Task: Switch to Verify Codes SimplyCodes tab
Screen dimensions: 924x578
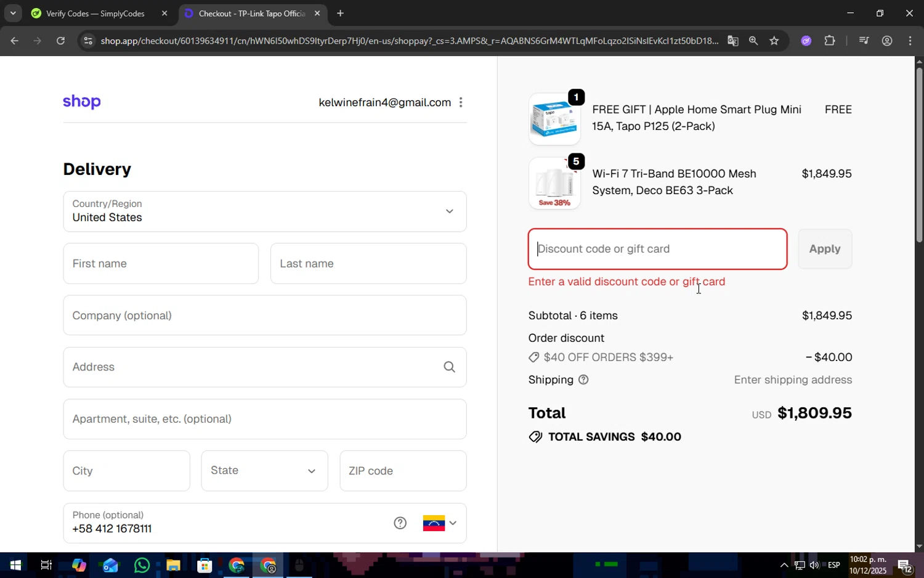Action: click(x=95, y=14)
